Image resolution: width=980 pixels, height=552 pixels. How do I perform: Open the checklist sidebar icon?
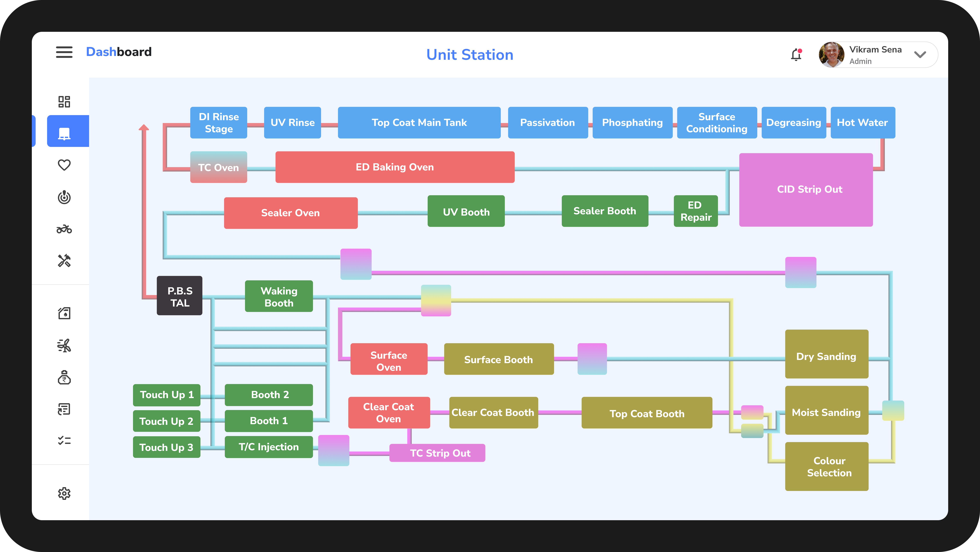point(64,441)
